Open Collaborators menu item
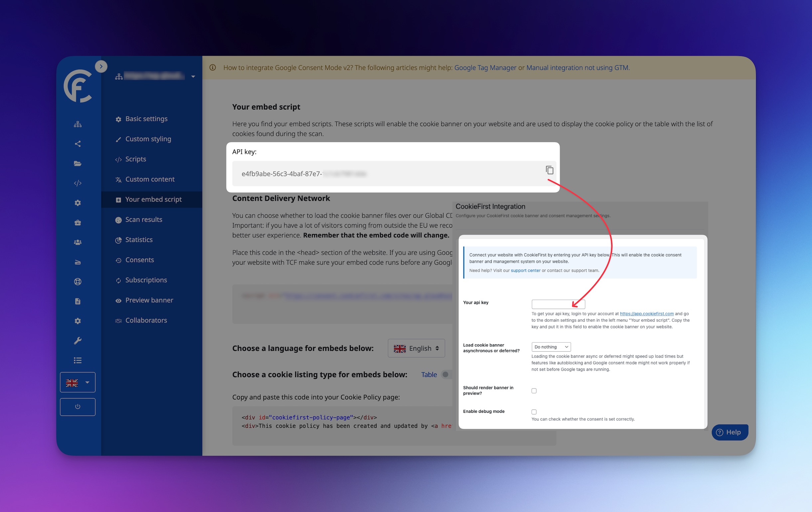Screen dimensions: 812x512 tap(146, 320)
